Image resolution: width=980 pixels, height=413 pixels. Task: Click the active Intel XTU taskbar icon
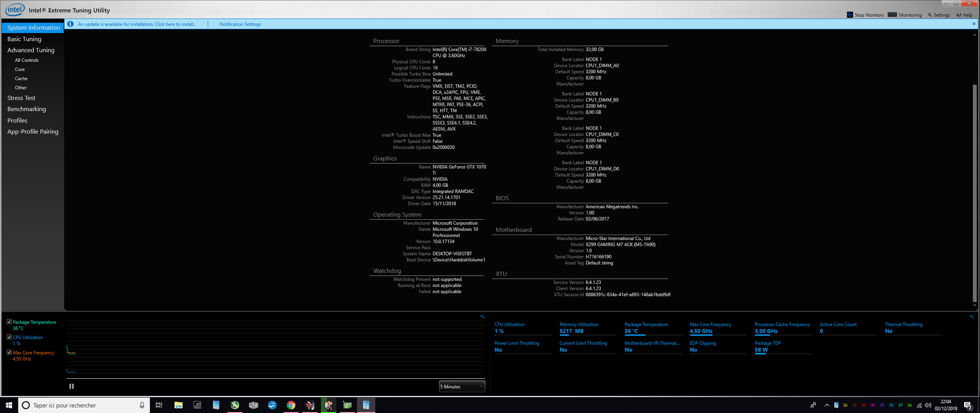point(366,405)
